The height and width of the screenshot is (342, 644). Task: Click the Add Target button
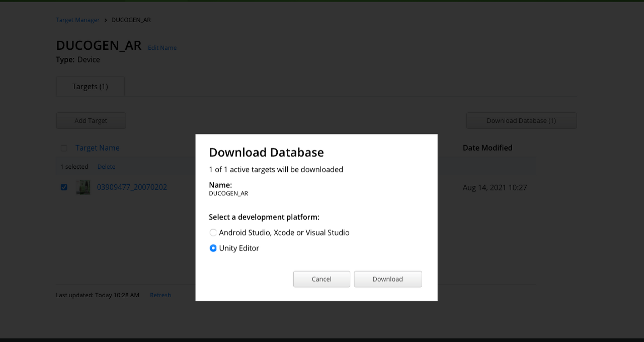(x=91, y=121)
